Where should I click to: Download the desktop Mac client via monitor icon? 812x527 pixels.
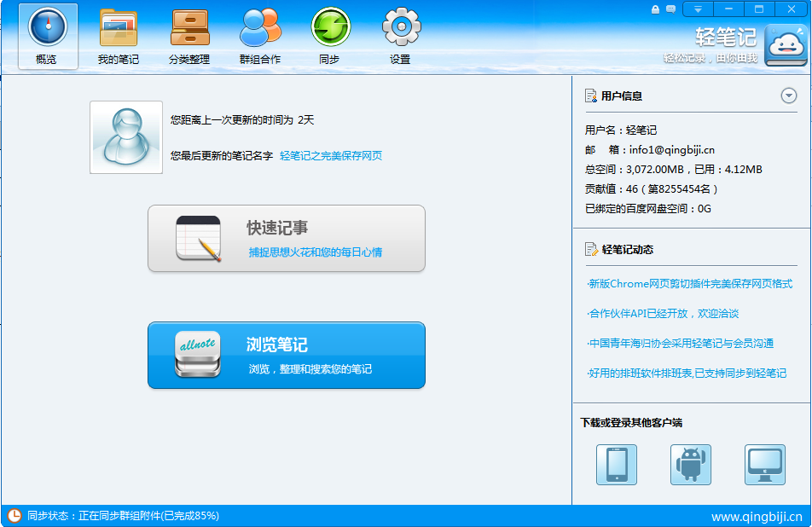tap(765, 465)
